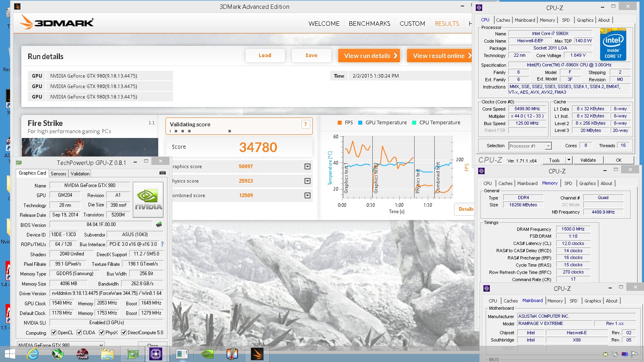The width and height of the screenshot is (644, 362).
Task: Open the CUSTOM tab in 3DMark
Action: tap(412, 24)
